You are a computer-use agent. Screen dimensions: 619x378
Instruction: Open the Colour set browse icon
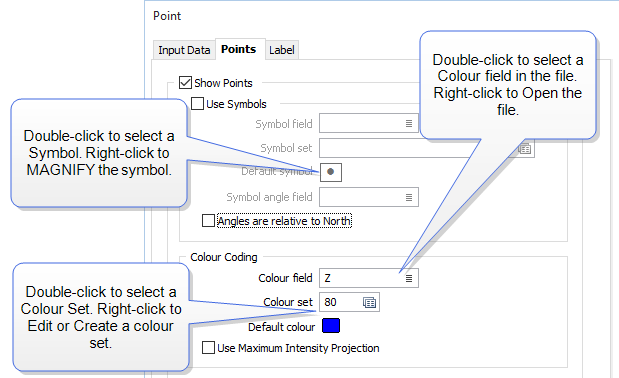(369, 303)
